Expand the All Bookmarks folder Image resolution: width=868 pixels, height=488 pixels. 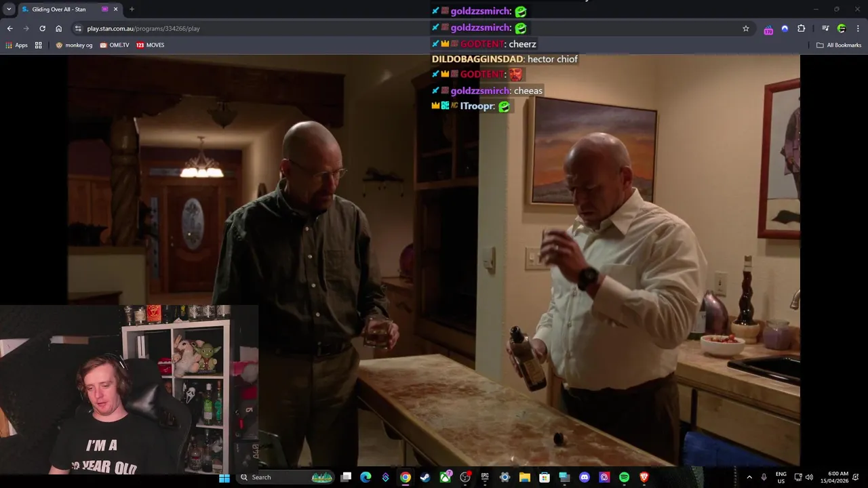839,45
